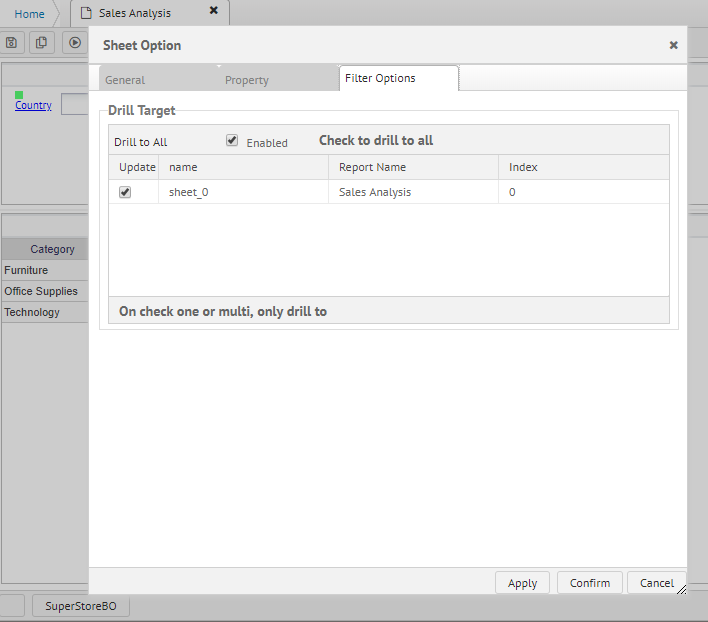Click the green square indicator above Country
This screenshot has height=622, width=708.
tap(19, 95)
